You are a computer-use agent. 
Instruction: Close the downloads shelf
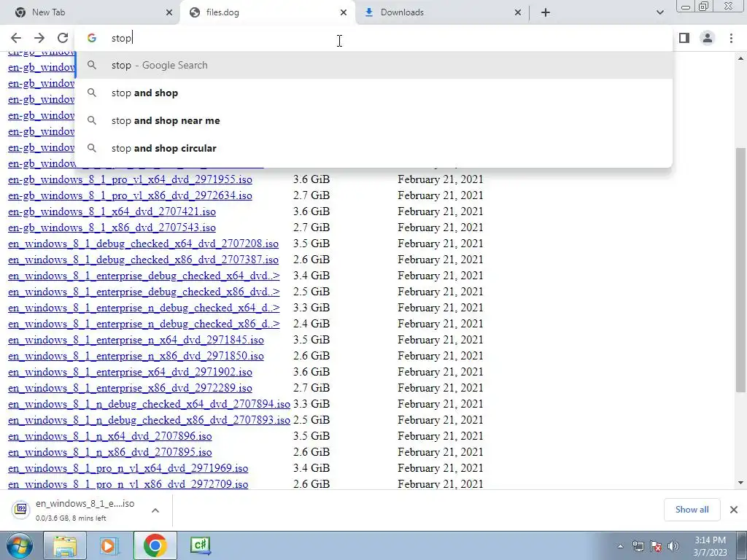734,510
